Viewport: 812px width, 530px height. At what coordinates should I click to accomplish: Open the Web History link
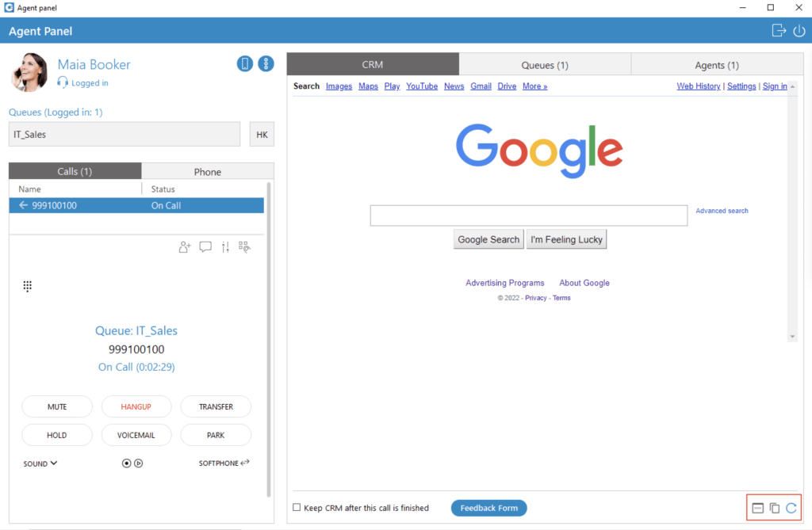(x=699, y=86)
